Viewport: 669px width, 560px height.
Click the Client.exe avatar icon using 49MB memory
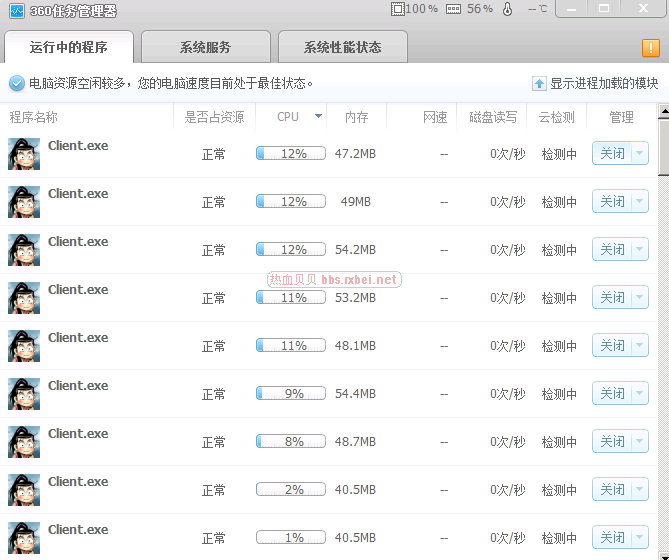click(x=24, y=202)
